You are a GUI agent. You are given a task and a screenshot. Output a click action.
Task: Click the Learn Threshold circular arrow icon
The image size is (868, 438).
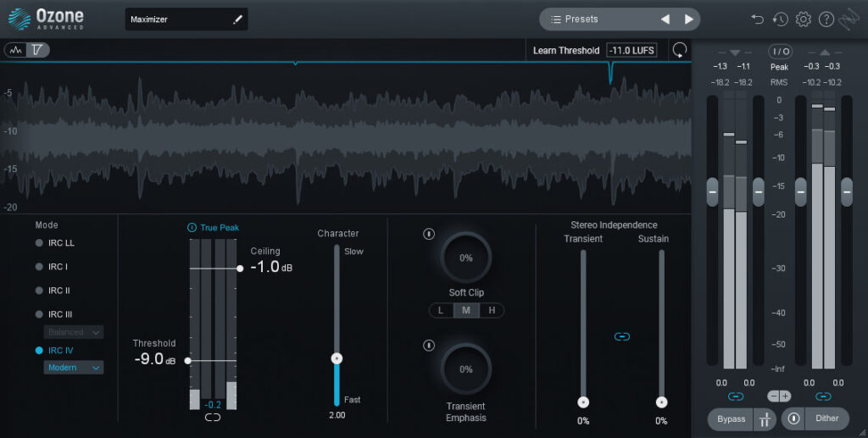(679, 50)
